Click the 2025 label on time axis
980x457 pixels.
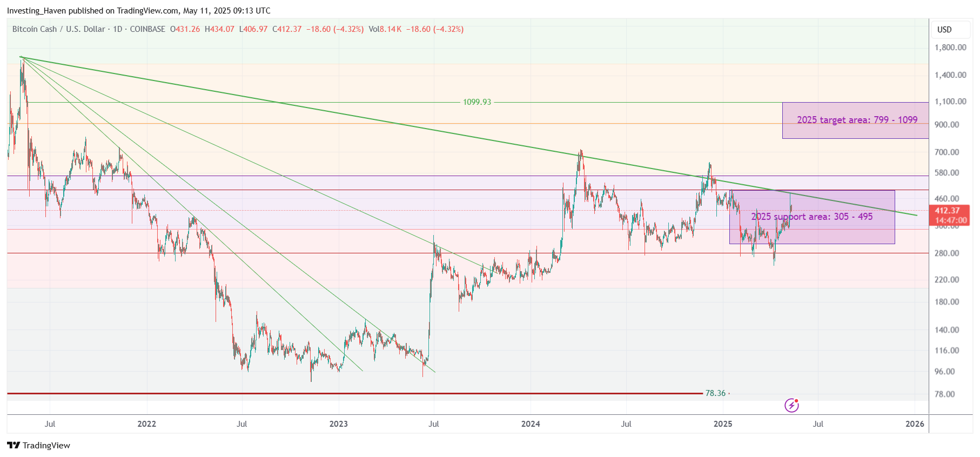(723, 424)
